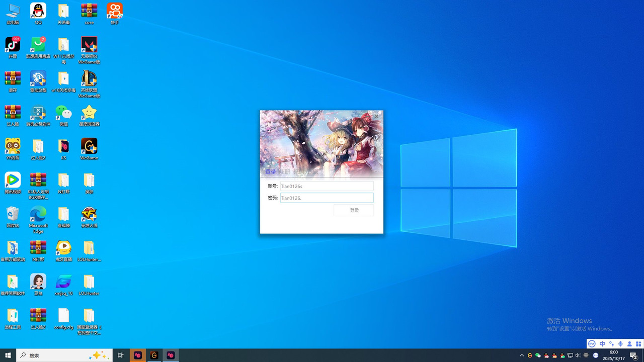Select the 回收站 recycle bin icon
Image resolution: width=644 pixels, height=362 pixels.
[x=13, y=217]
